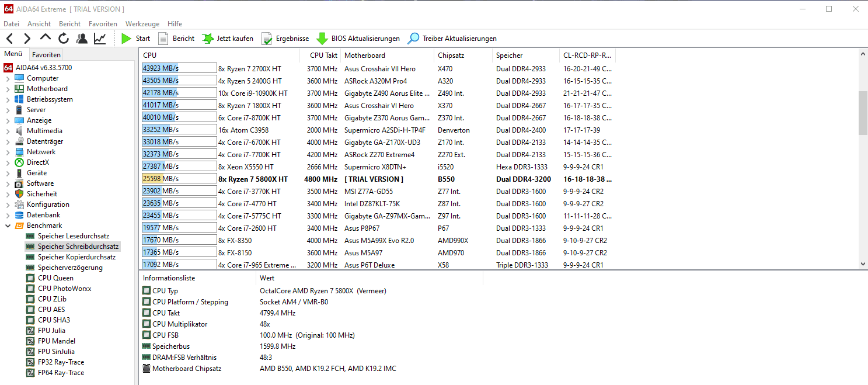
Task: Open CPU AES benchmark
Action: coord(51,310)
